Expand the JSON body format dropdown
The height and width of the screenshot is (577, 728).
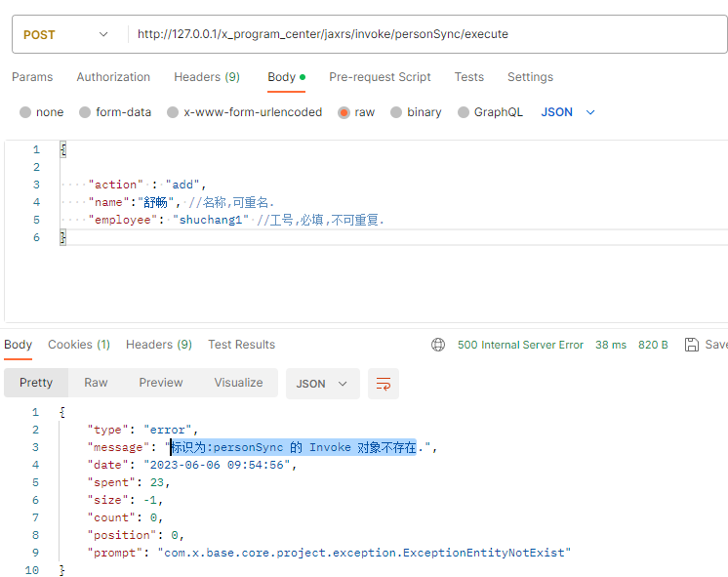(568, 112)
